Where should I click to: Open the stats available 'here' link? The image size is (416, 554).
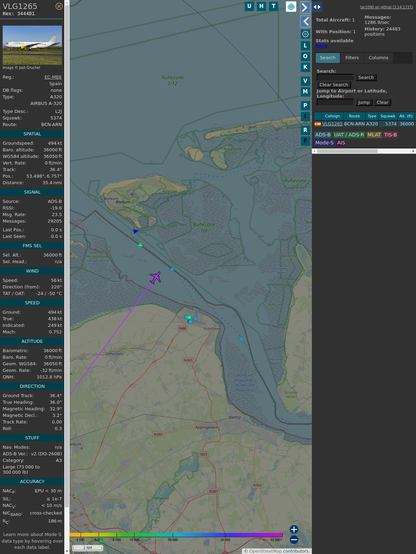(321, 46)
